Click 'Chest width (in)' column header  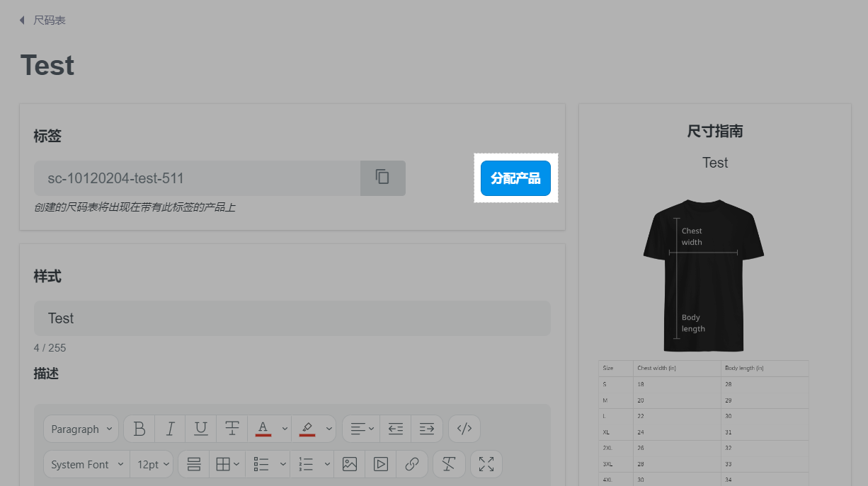[x=656, y=368]
